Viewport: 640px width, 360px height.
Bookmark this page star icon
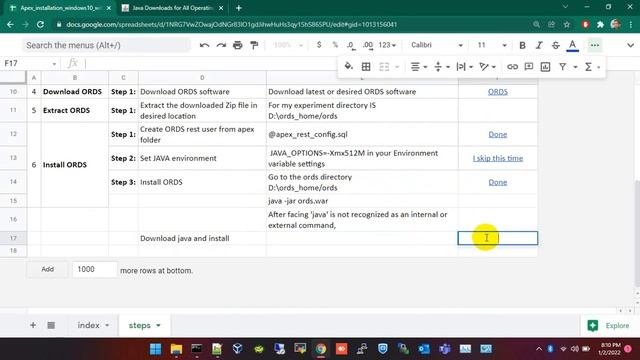[x=567, y=24]
